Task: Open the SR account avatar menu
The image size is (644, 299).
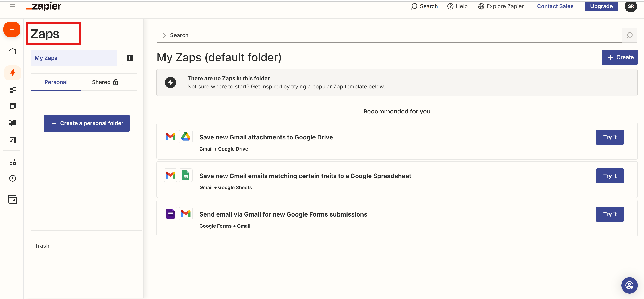Action: [631, 6]
